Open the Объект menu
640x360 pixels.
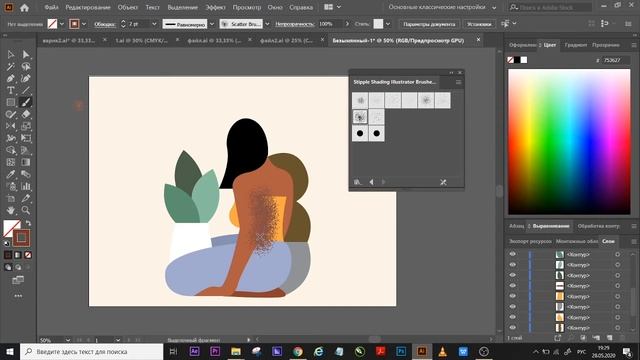pyautogui.click(x=127, y=7)
